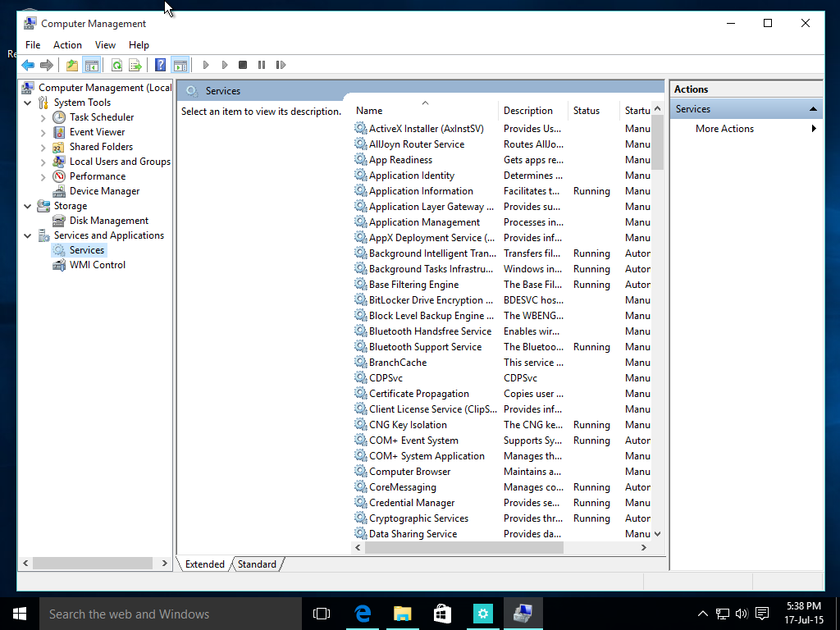Expand the Task Scheduler node
840x630 pixels.
[43, 117]
